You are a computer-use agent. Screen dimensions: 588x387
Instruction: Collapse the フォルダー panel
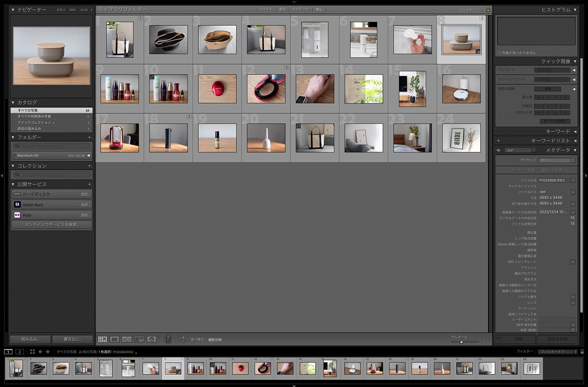13,137
